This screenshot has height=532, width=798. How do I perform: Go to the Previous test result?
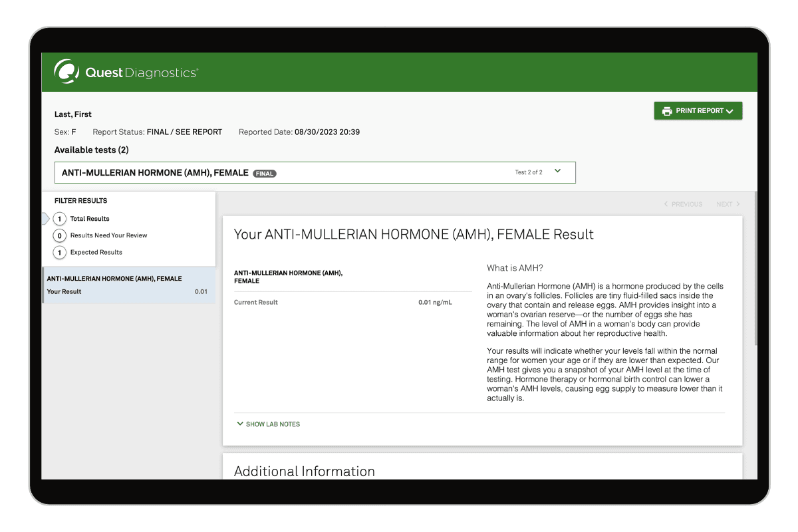683,204
